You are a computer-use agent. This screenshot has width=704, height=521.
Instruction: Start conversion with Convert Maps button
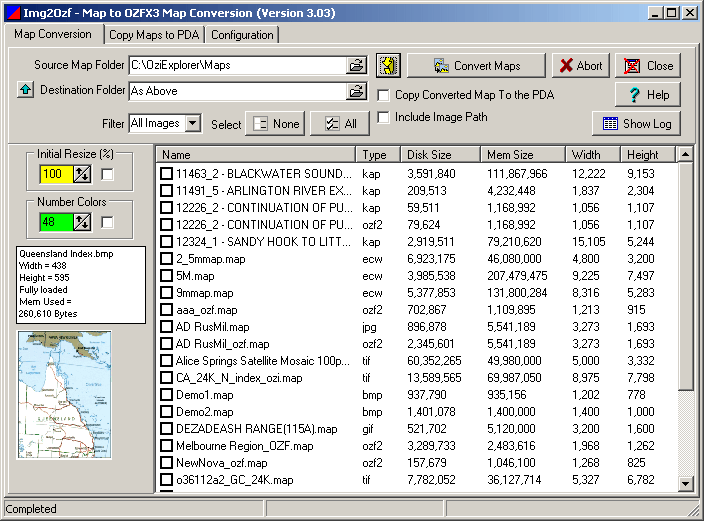476,66
